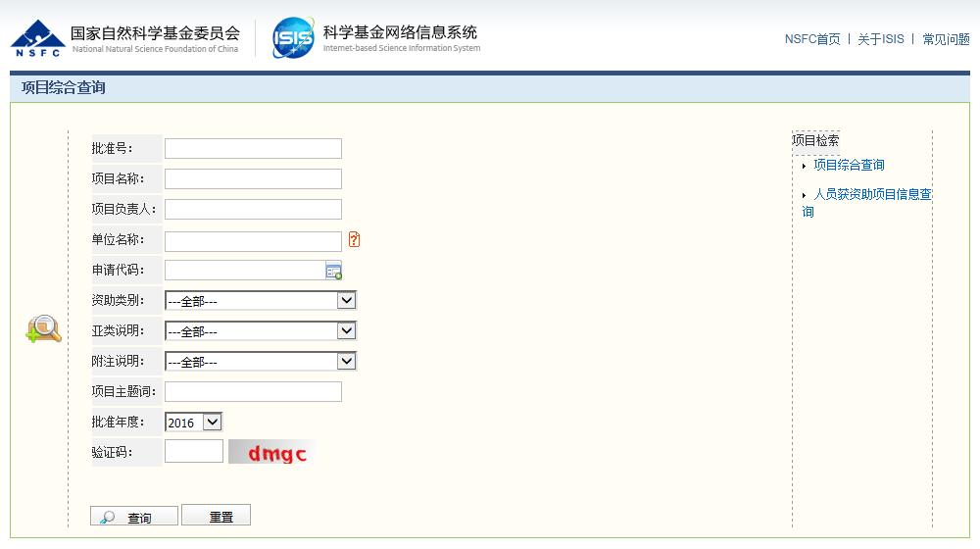Click the ISIS globe logo

(x=293, y=38)
